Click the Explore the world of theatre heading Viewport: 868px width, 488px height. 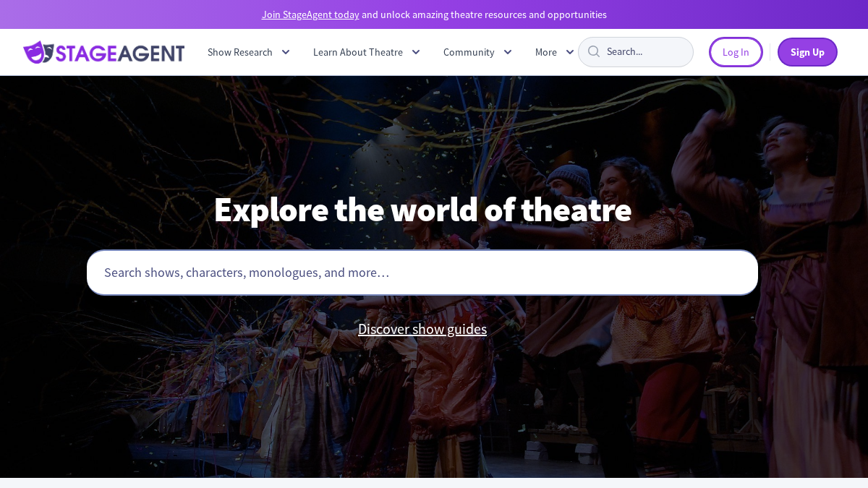click(x=422, y=210)
